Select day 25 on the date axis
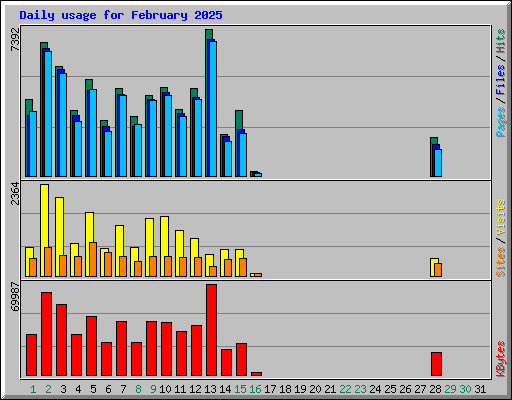 [x=390, y=389]
